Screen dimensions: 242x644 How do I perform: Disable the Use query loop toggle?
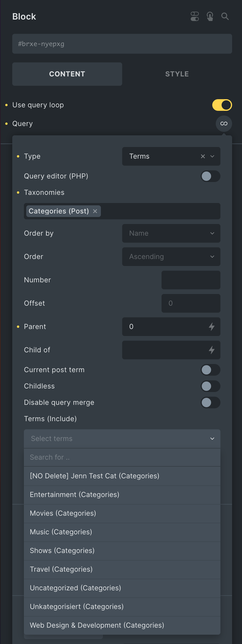pyautogui.click(x=222, y=105)
